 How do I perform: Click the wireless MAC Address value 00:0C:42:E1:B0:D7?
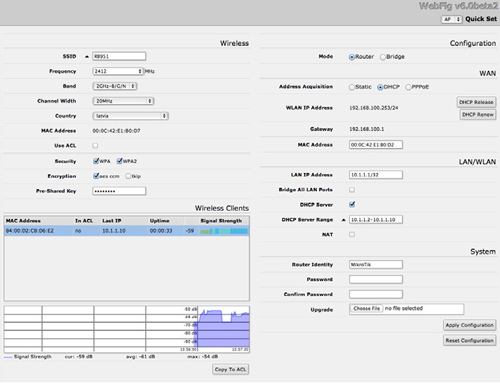[116, 131]
